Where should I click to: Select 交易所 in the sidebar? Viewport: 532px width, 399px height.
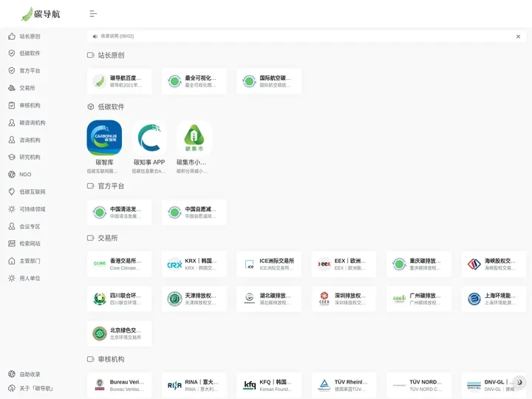coord(27,88)
